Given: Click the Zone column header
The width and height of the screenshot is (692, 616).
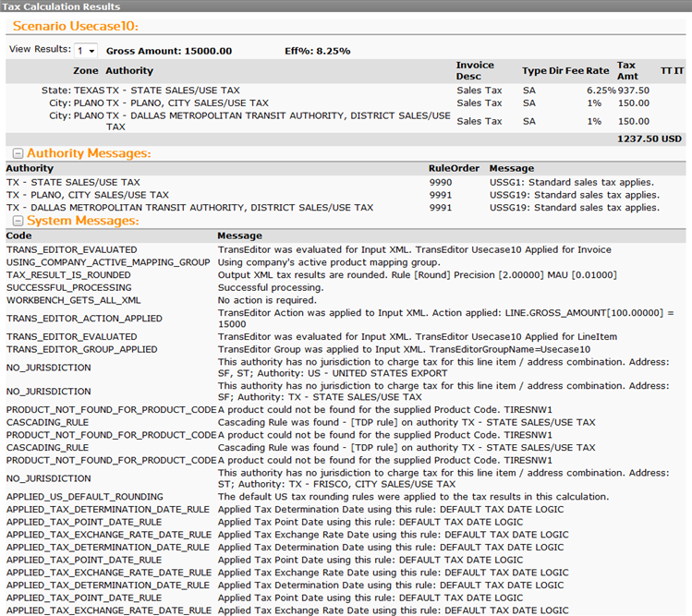Looking at the screenshot, I should click(x=85, y=70).
